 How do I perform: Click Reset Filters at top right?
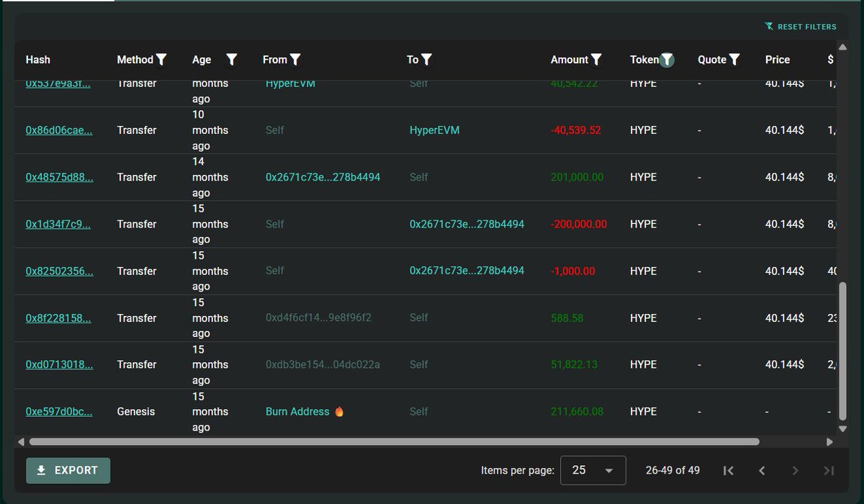801,27
